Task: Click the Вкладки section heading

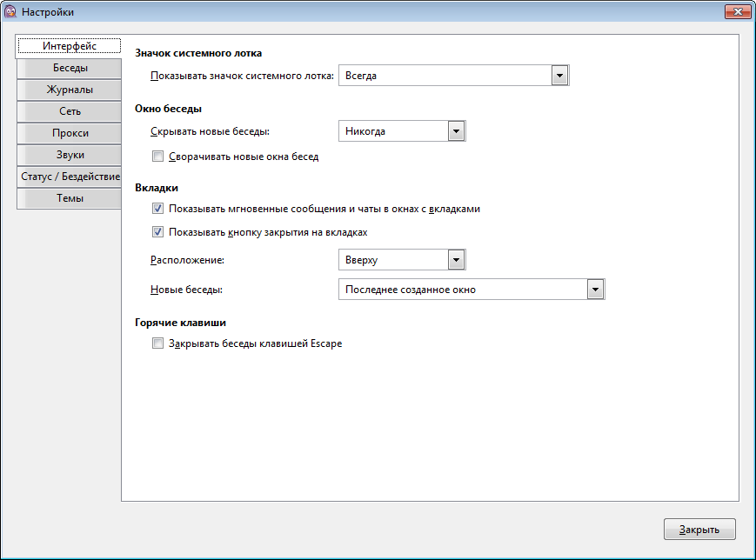Action: point(157,188)
